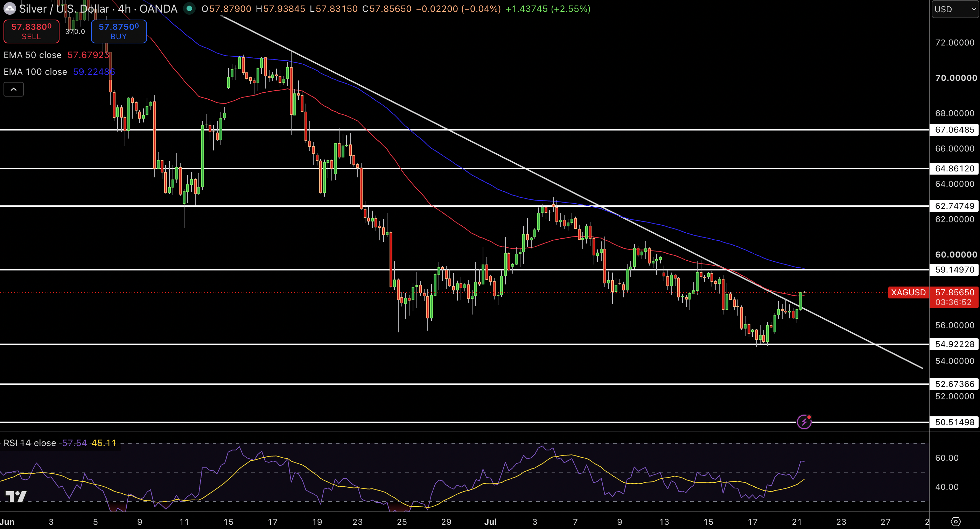
Task: Click the high value H57.93845
Action: [280, 9]
